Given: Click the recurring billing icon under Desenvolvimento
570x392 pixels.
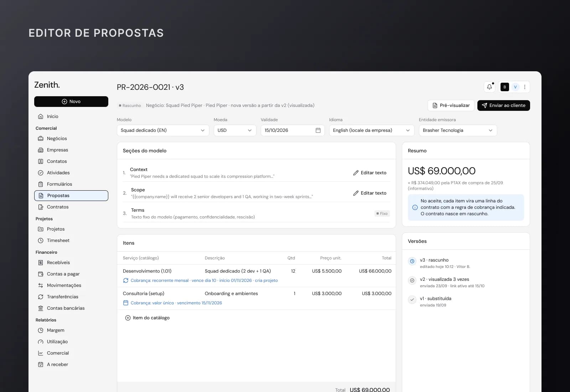Looking at the screenshot, I should pyautogui.click(x=126, y=280).
